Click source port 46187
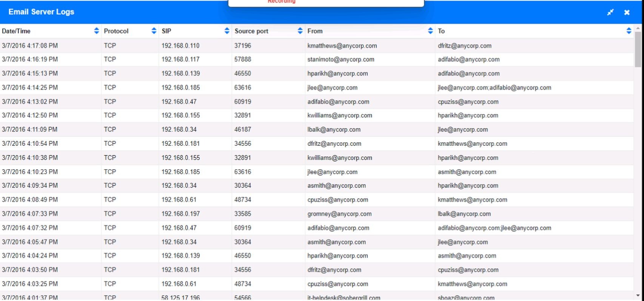The width and height of the screenshot is (644, 301). coord(243,129)
